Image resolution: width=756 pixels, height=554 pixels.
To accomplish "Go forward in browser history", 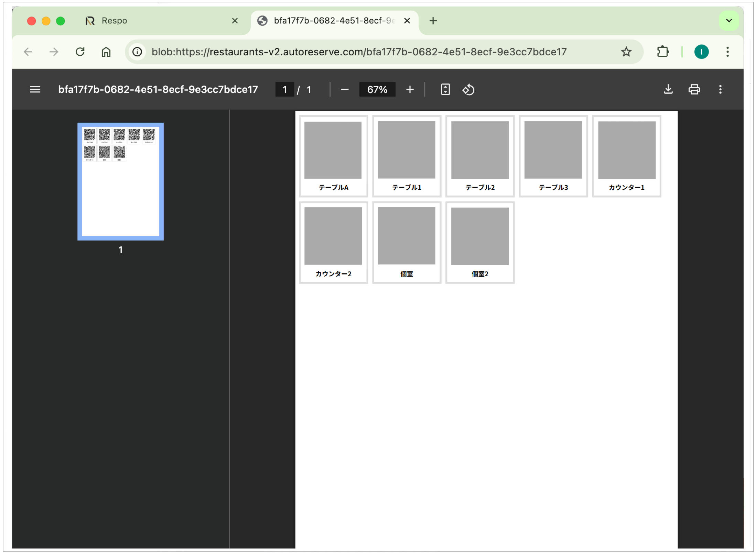I will pos(54,52).
